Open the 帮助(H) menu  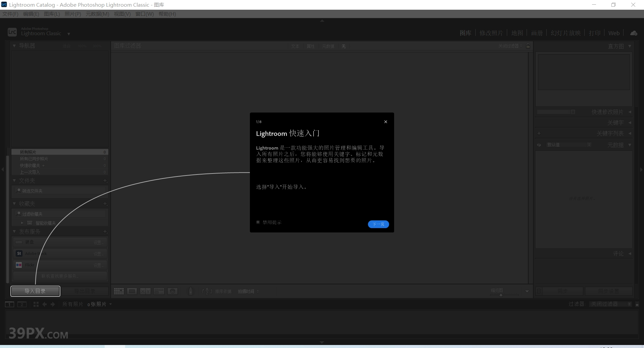click(x=167, y=14)
